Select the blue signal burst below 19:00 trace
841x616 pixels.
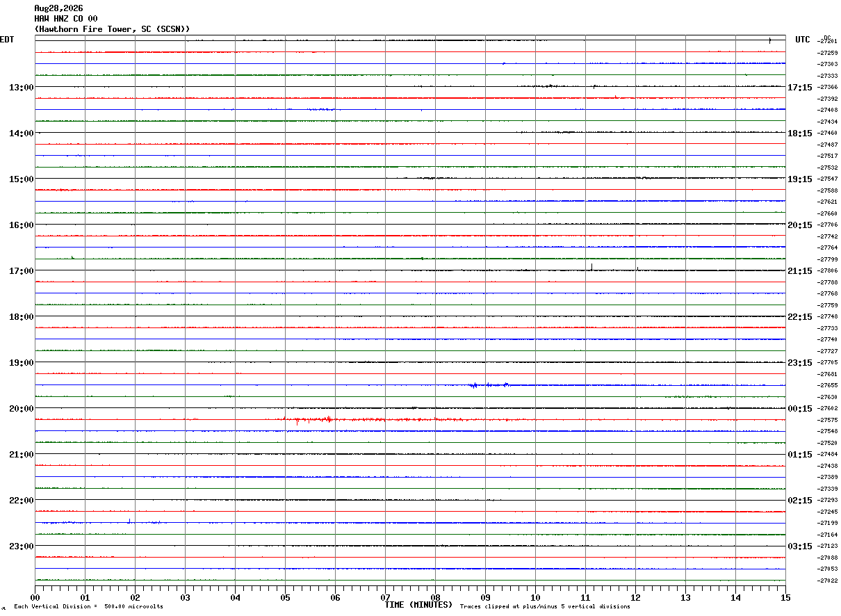pos(489,384)
